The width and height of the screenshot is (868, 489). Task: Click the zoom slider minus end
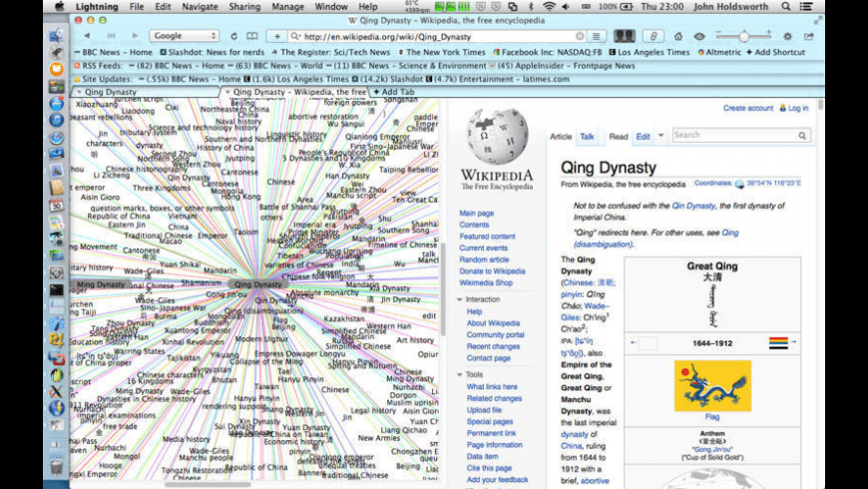coord(718,34)
